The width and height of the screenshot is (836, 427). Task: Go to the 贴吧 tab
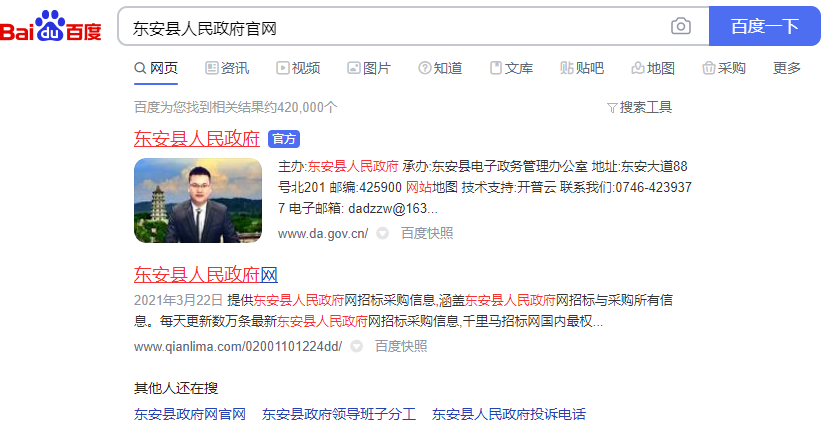click(582, 68)
